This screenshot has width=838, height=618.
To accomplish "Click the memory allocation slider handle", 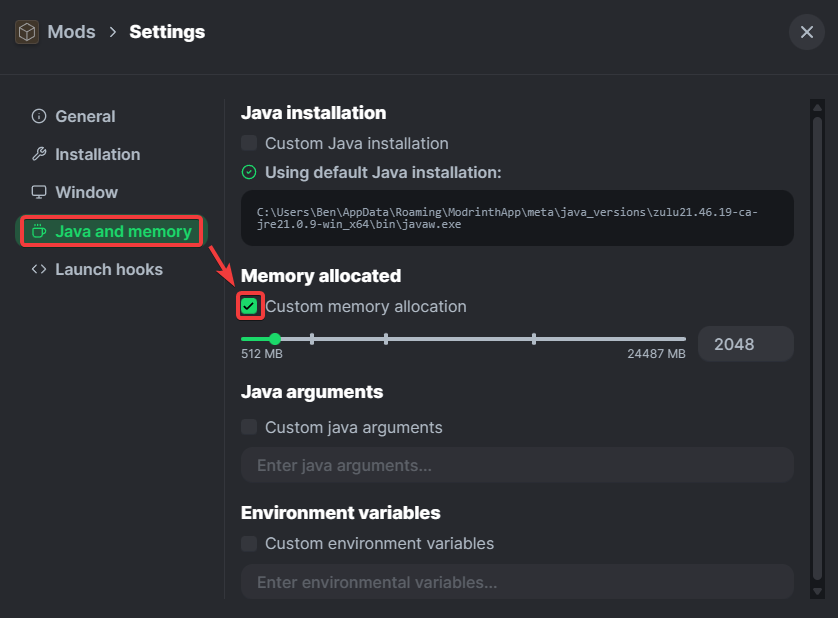I will [x=275, y=339].
